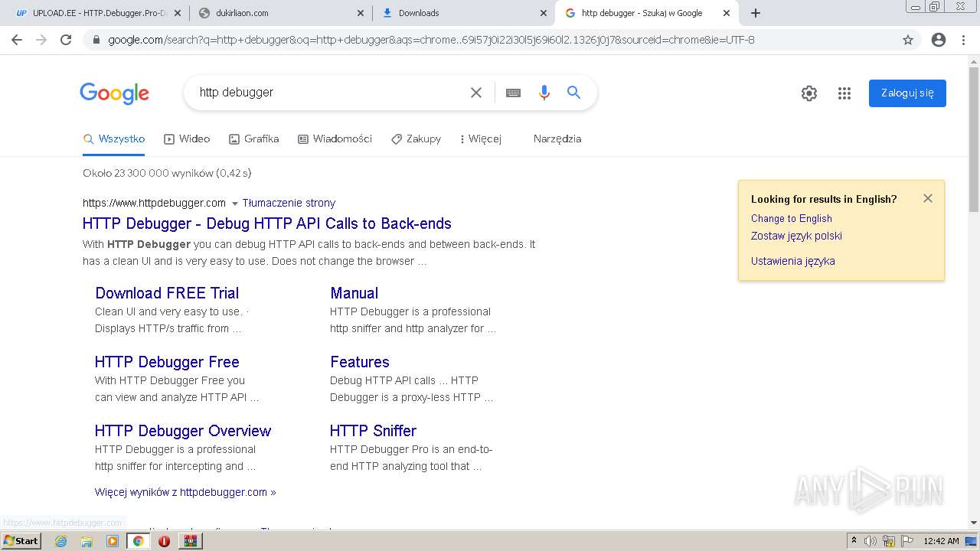
Task: Clear the search box with the X icon
Action: [x=476, y=93]
